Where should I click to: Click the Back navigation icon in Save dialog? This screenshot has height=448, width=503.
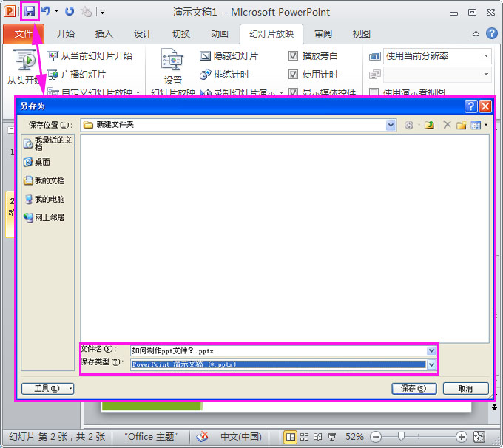[408, 125]
